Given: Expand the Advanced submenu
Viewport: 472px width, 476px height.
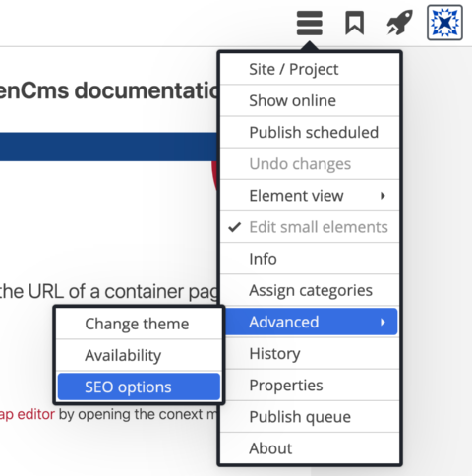Looking at the screenshot, I should [x=311, y=322].
